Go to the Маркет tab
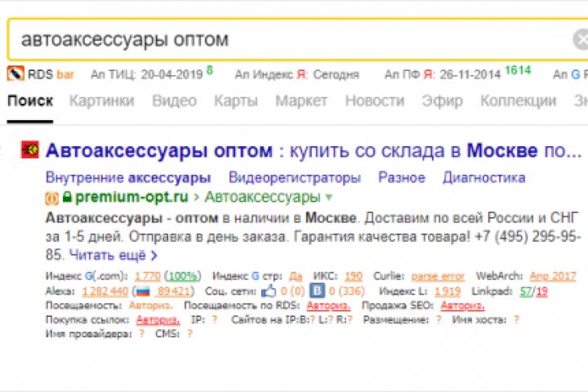This screenshot has width=588, height=392. coord(301,101)
